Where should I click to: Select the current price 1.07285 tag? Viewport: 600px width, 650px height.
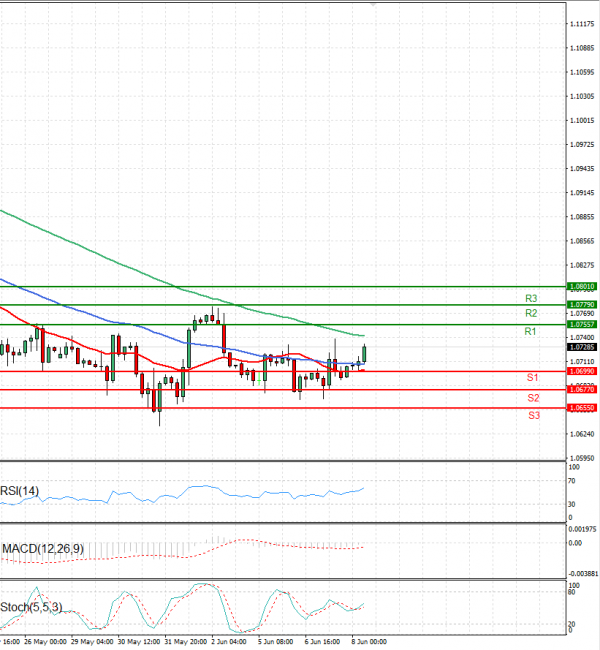click(x=582, y=347)
